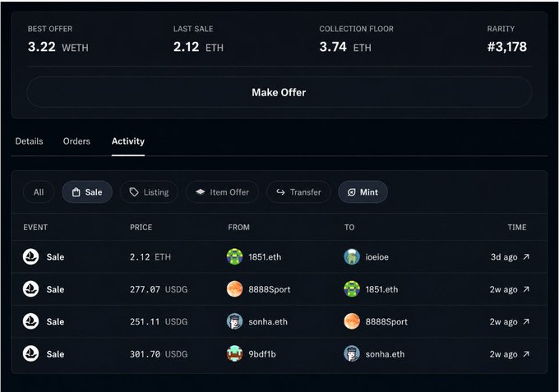Open the Orders tab
The width and height of the screenshot is (559, 392).
pos(76,141)
